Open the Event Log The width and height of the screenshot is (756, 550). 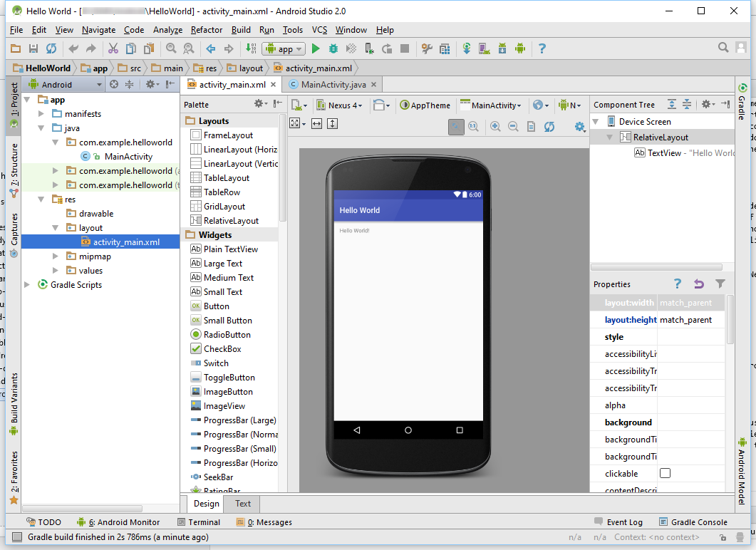point(618,522)
